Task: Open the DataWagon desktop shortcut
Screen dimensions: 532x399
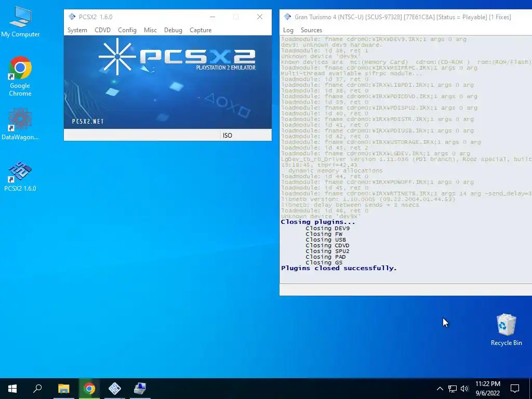Action: pyautogui.click(x=20, y=124)
